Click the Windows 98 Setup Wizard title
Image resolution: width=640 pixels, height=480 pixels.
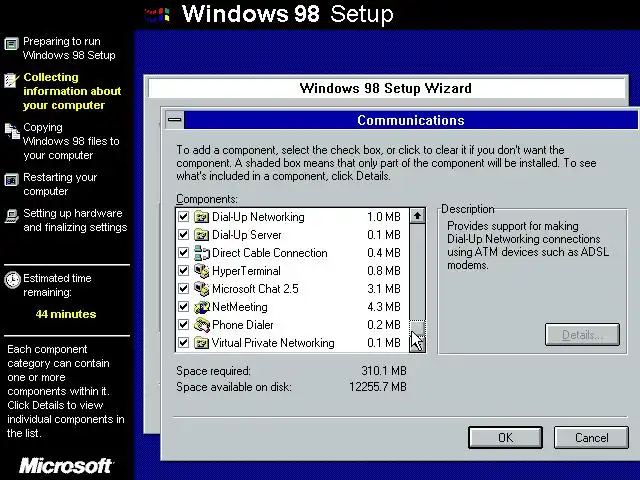point(385,88)
